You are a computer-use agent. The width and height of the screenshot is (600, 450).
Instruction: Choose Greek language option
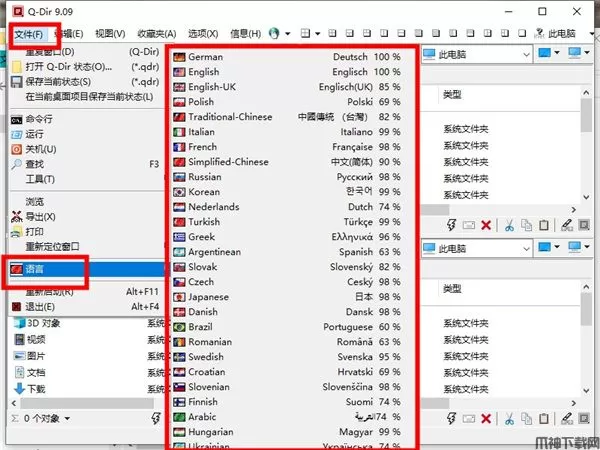[x=287, y=237]
